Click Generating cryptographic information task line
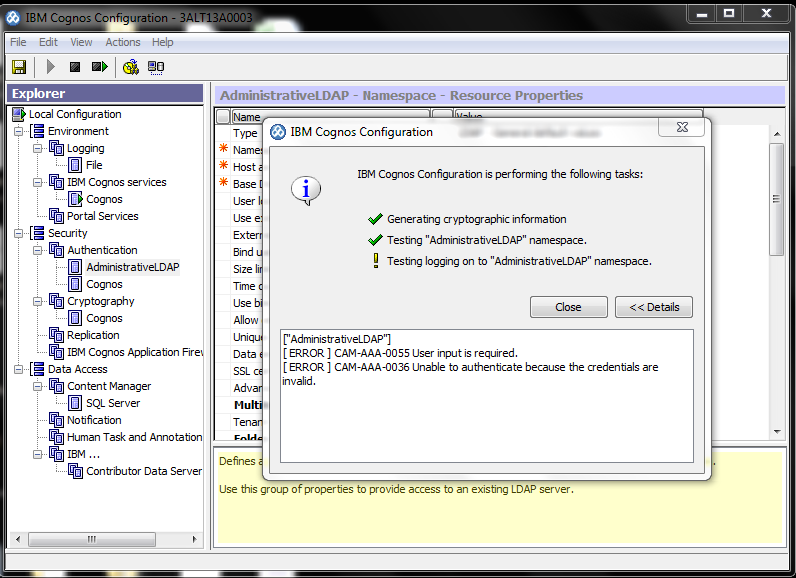 click(x=477, y=219)
